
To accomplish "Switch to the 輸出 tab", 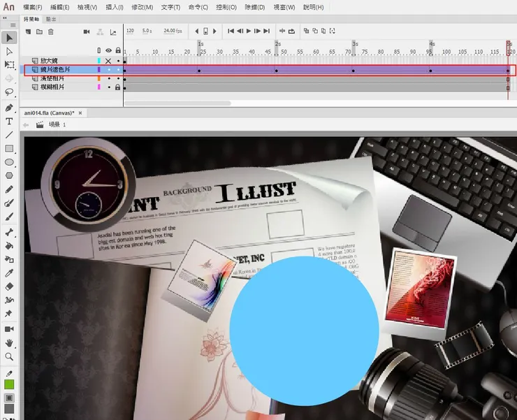I will pyautogui.click(x=51, y=20).
